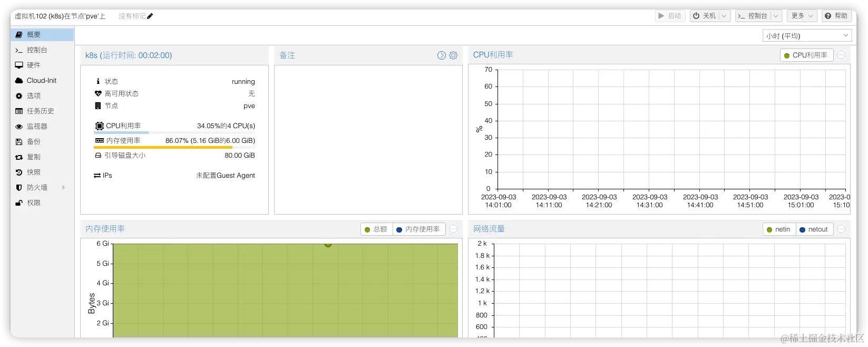Screen dimensions: 868x347
Task: Toggle the 总额 legend item
Action: [x=376, y=229]
